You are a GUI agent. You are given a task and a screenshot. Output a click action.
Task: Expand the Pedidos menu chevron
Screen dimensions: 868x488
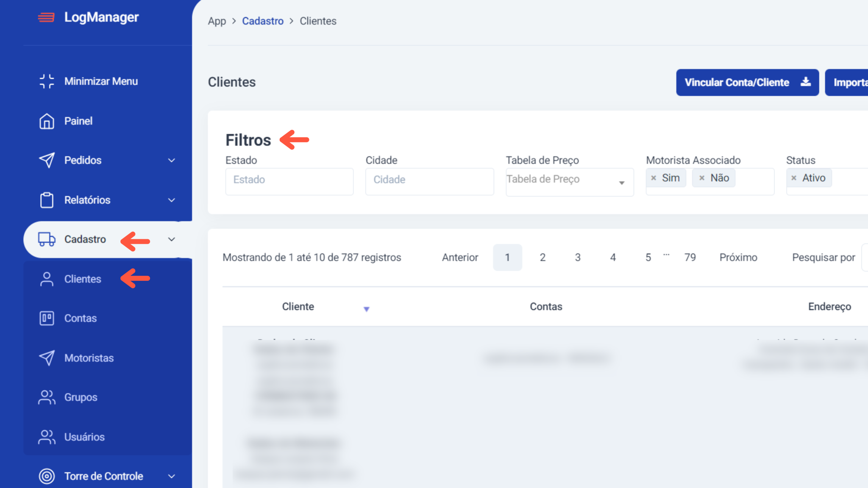[x=172, y=160]
